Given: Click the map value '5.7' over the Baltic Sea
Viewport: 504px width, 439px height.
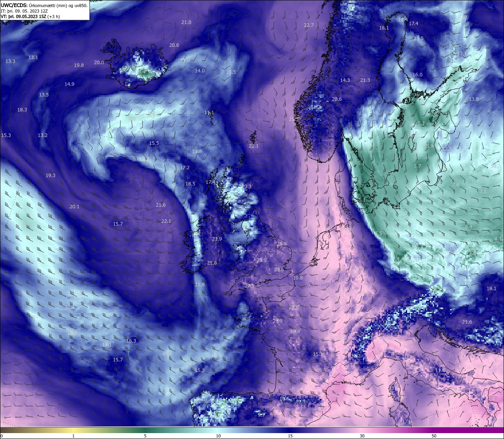Looking at the screenshot, I should pos(417,166).
